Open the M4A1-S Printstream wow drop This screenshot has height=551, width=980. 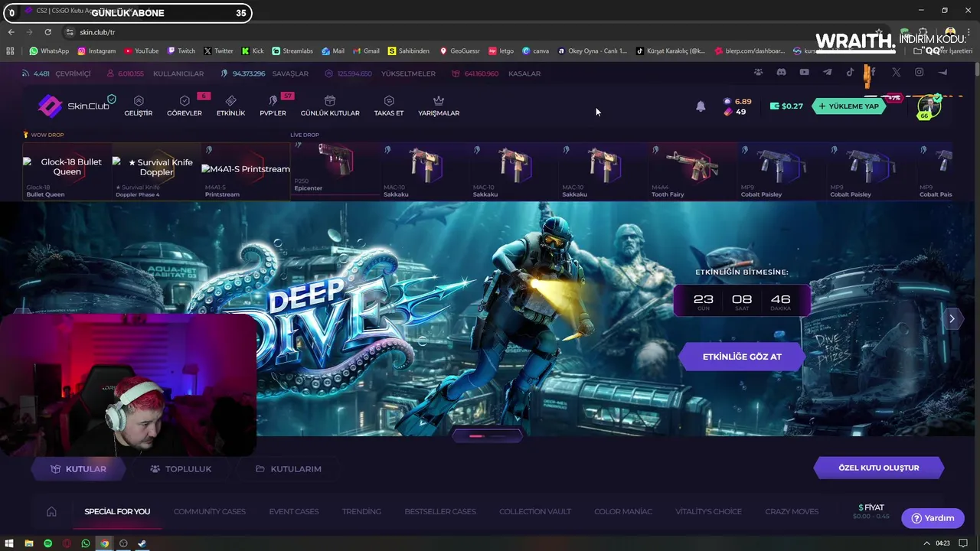coord(246,171)
